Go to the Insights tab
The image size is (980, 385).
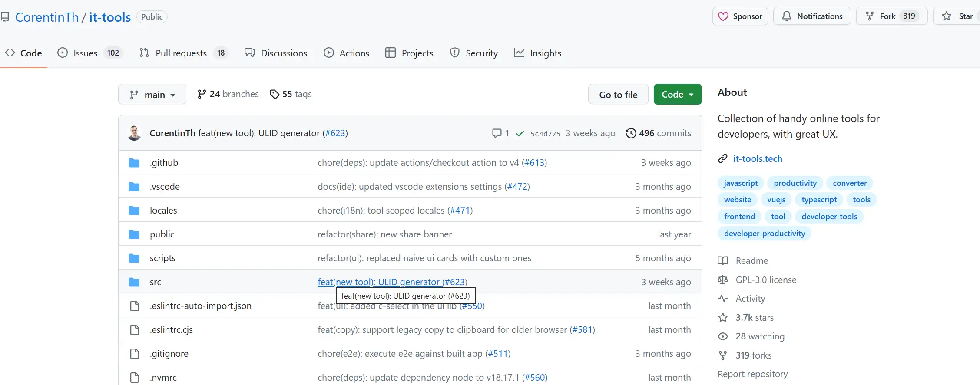(x=545, y=53)
